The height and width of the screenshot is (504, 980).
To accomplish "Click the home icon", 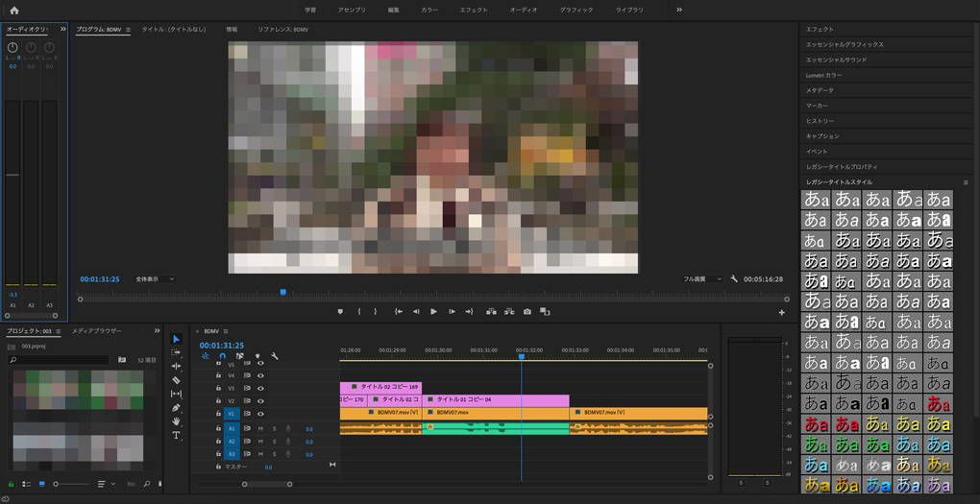I will (x=13, y=10).
